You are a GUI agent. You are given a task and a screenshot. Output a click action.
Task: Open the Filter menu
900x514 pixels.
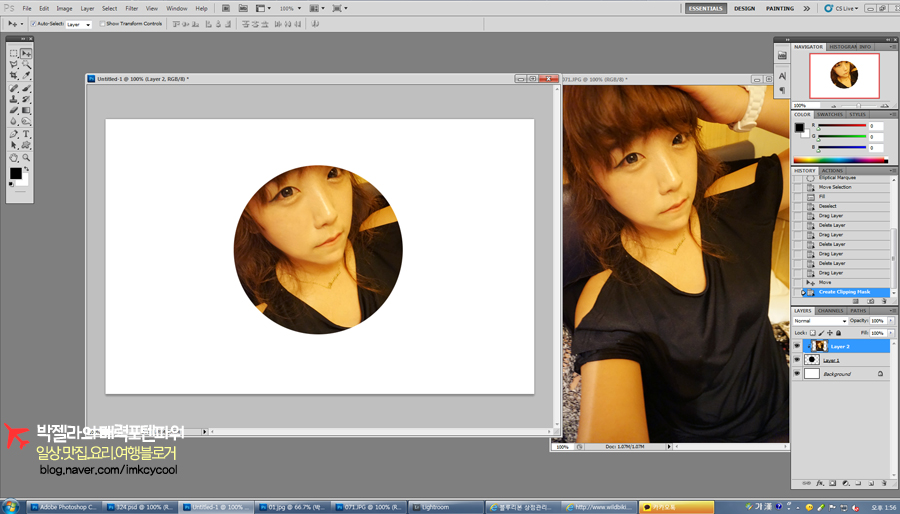pyautogui.click(x=132, y=8)
